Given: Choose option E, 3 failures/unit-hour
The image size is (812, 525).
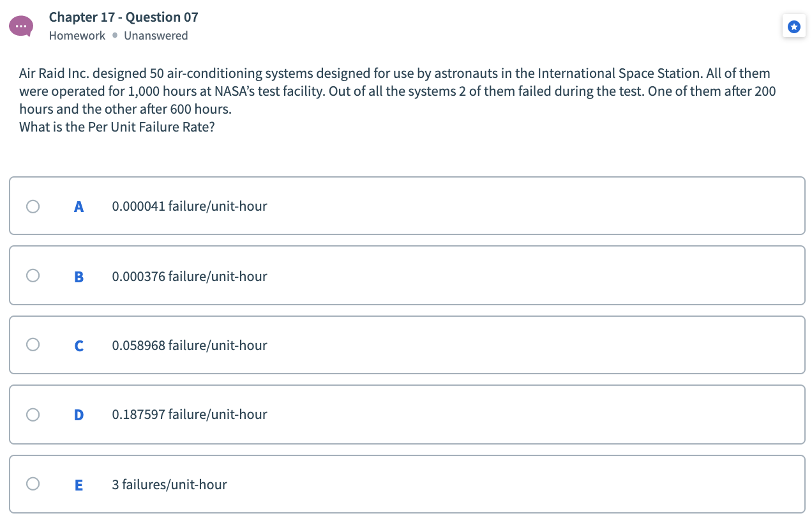Looking at the screenshot, I should (x=169, y=483).
